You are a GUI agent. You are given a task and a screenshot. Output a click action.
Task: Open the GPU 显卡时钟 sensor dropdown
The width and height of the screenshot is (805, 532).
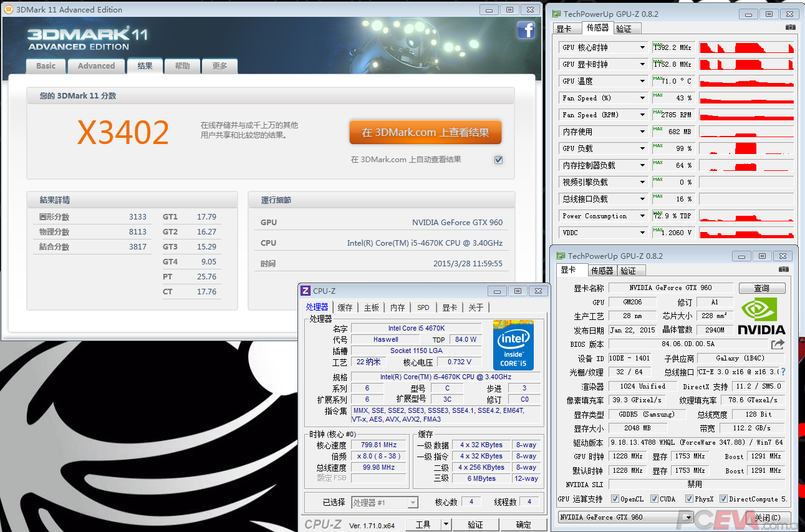(642, 64)
